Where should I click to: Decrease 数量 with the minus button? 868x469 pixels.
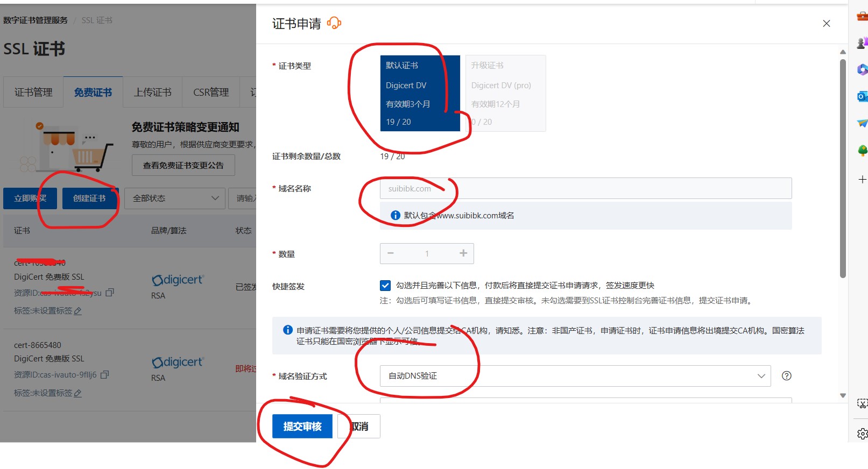point(391,253)
